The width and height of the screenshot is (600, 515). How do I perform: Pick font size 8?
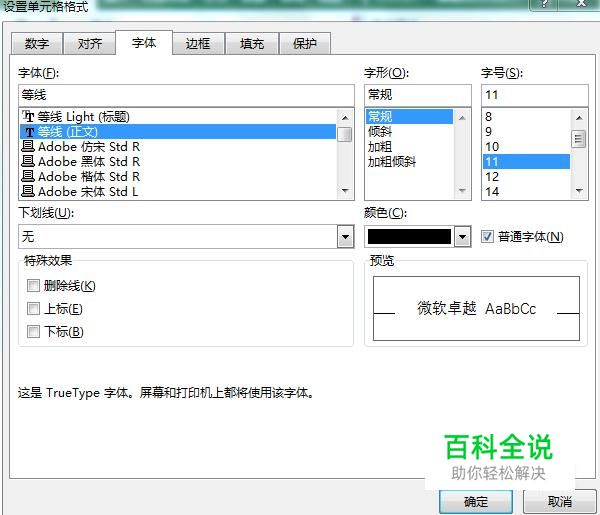click(527, 117)
